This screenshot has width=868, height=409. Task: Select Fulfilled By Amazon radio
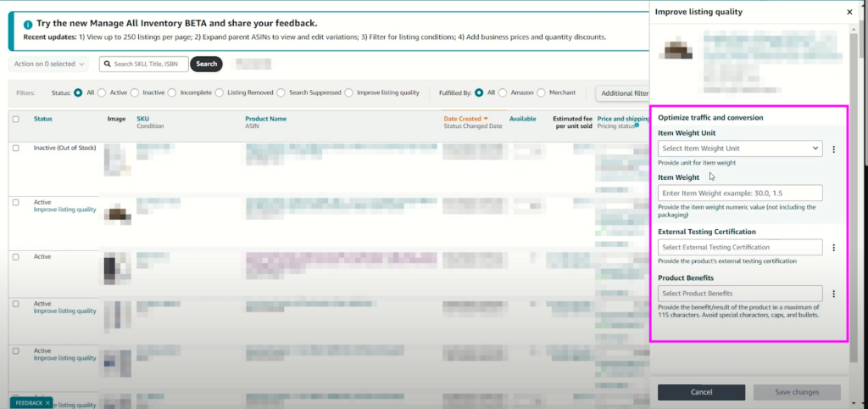click(502, 92)
